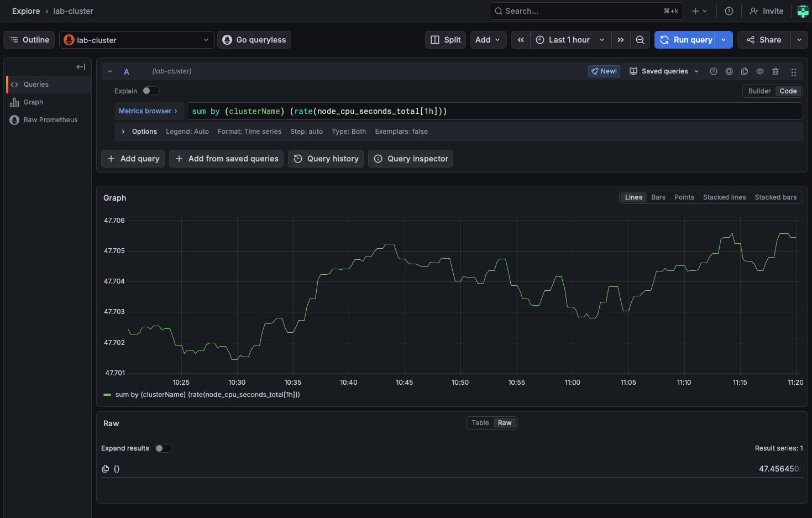Click the help question-mark icon in the top bar
812x518 pixels.
pos(729,11)
